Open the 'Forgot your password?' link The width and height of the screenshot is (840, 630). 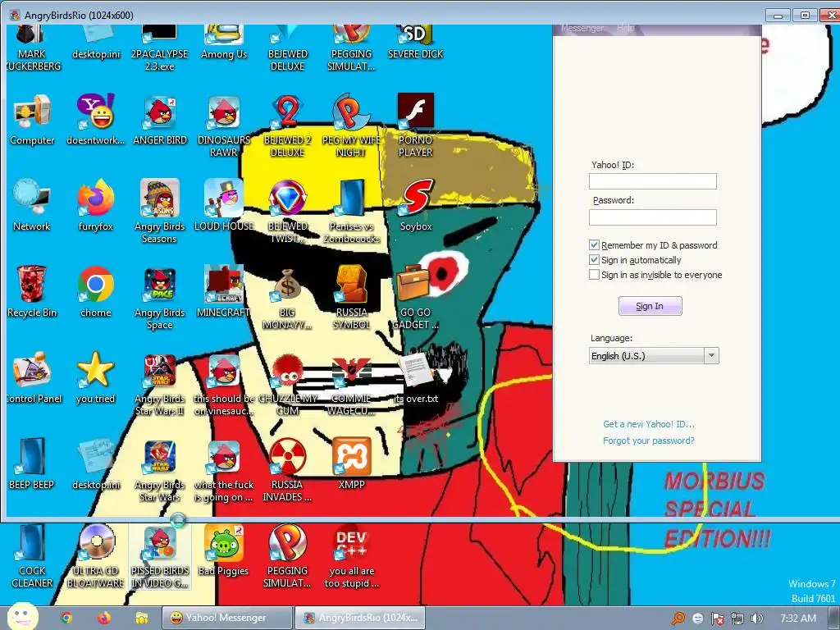649,441
